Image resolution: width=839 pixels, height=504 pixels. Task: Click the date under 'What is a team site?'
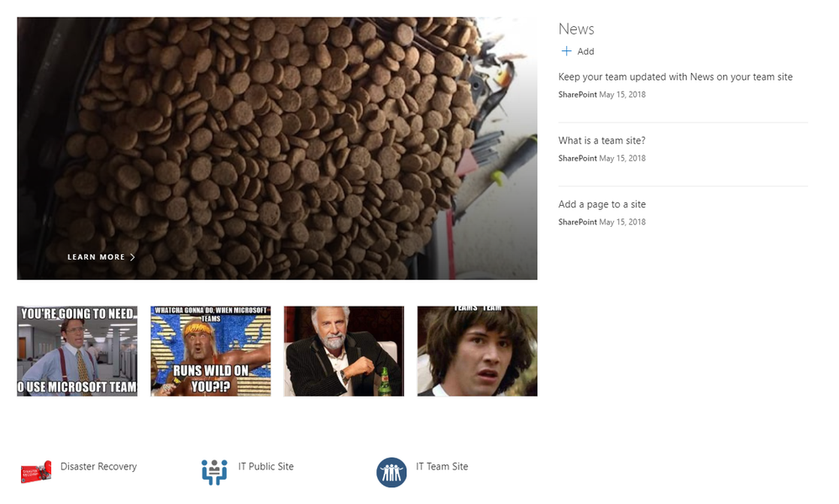pyautogui.click(x=622, y=159)
